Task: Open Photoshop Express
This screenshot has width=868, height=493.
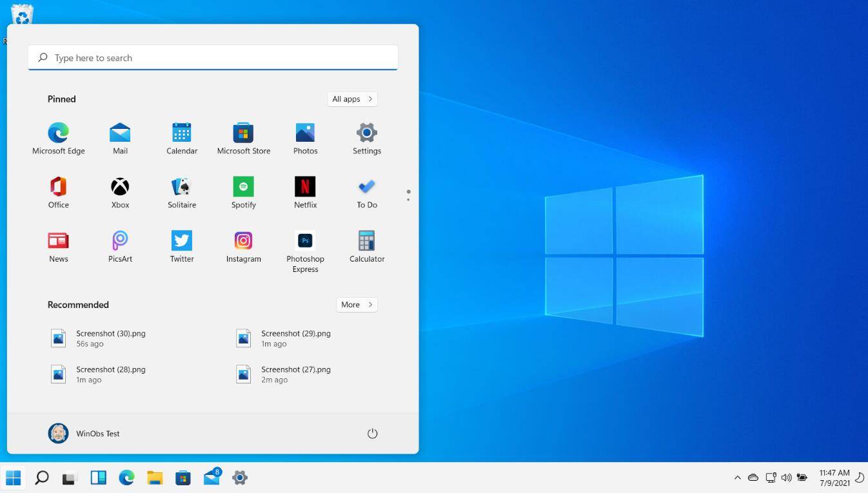Action: pyautogui.click(x=305, y=252)
